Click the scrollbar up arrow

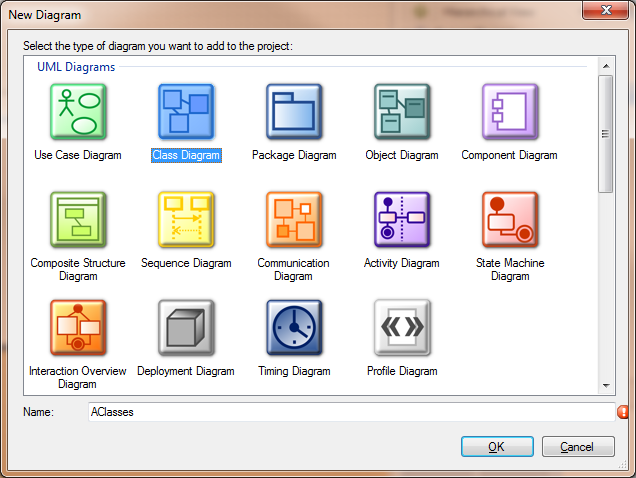point(606,66)
